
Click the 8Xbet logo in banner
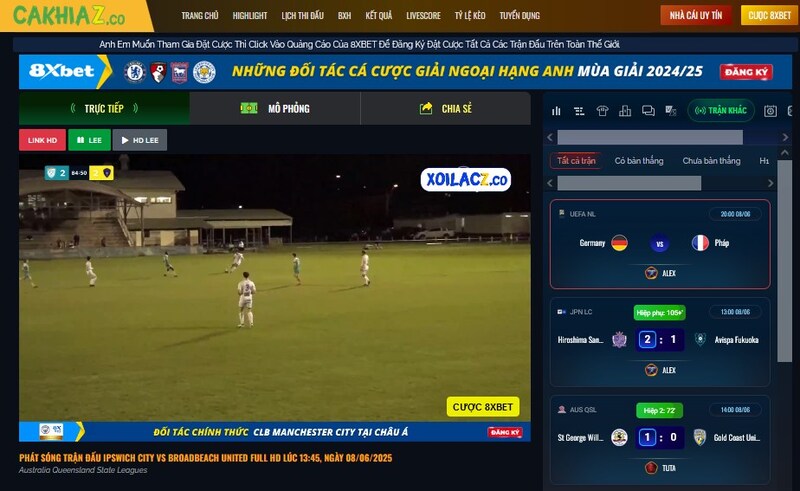pos(61,70)
